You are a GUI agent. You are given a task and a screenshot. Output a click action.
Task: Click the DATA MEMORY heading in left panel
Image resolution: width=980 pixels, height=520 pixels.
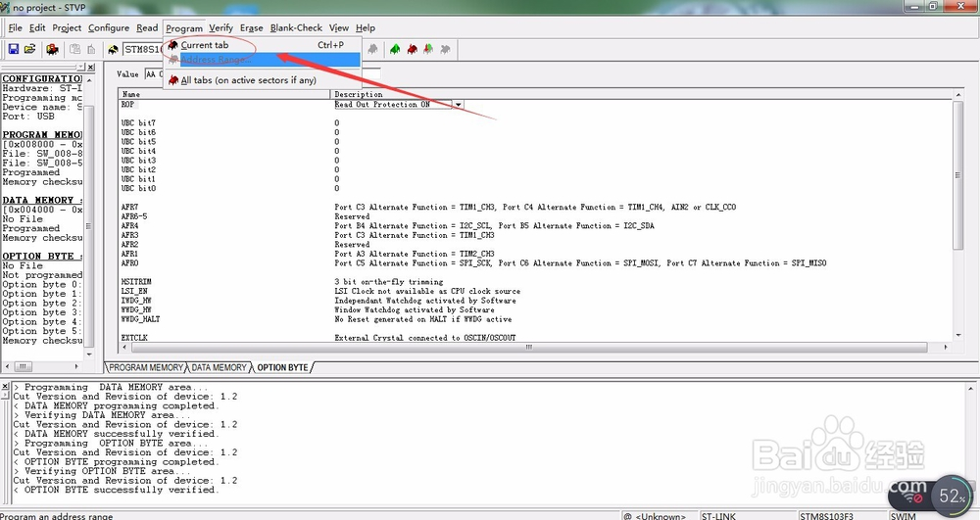click(42, 201)
